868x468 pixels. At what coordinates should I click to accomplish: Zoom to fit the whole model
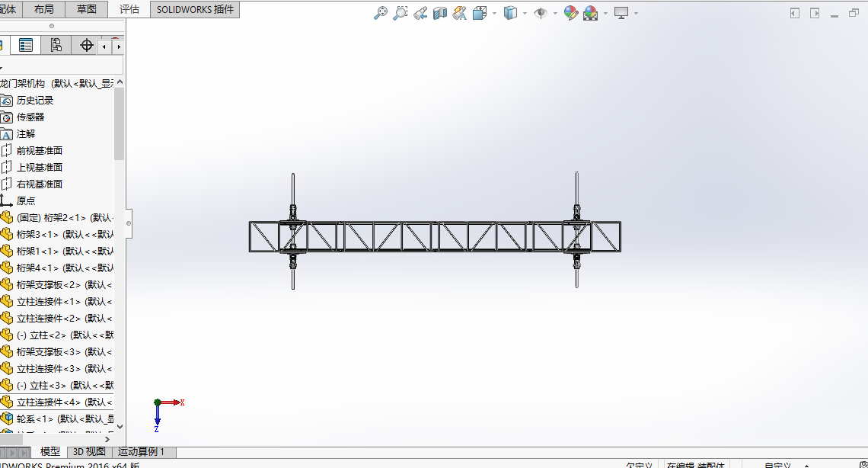click(x=380, y=13)
